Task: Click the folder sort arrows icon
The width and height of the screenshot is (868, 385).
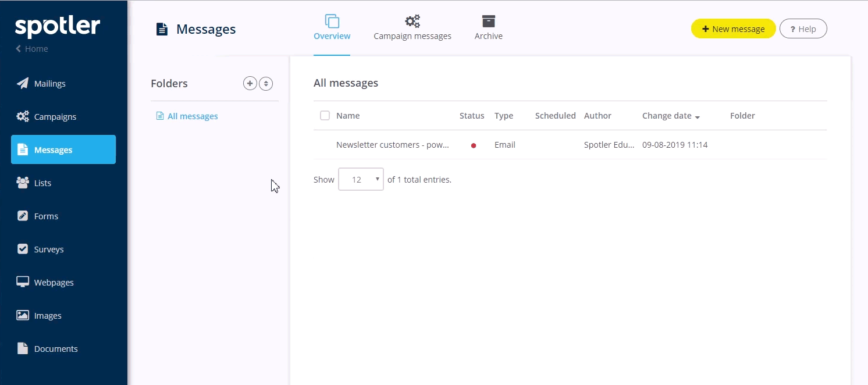Action: tap(266, 83)
